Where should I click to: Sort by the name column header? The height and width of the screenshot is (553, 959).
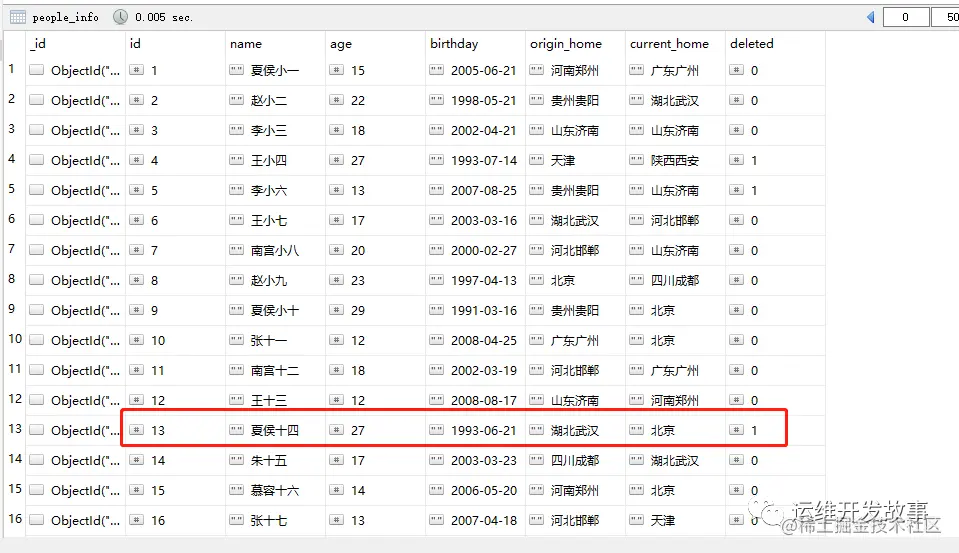[246, 44]
